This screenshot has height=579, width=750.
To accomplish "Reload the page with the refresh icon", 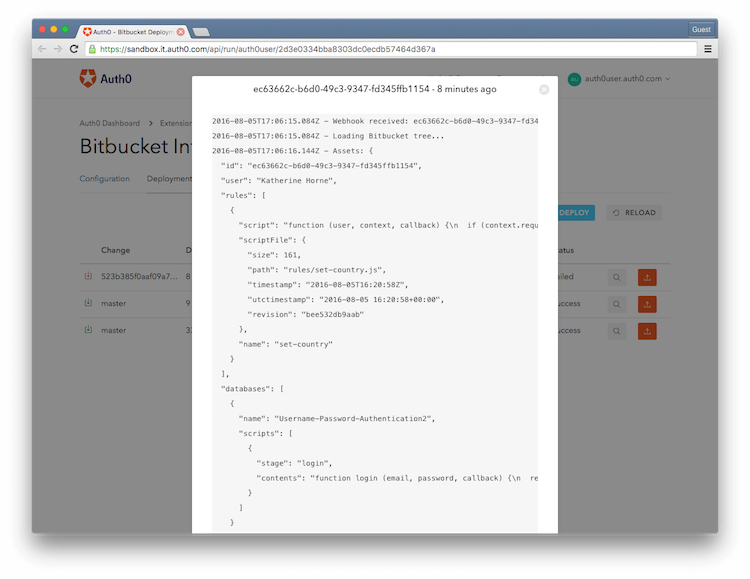I will (74, 49).
